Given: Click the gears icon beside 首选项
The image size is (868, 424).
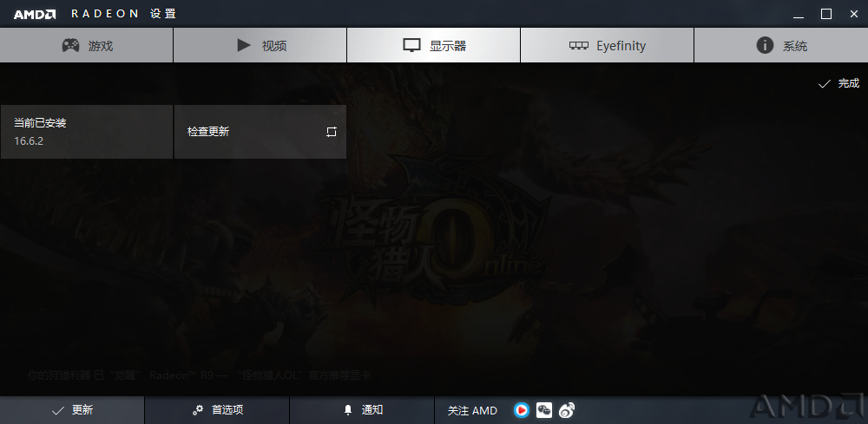Looking at the screenshot, I should click(198, 410).
